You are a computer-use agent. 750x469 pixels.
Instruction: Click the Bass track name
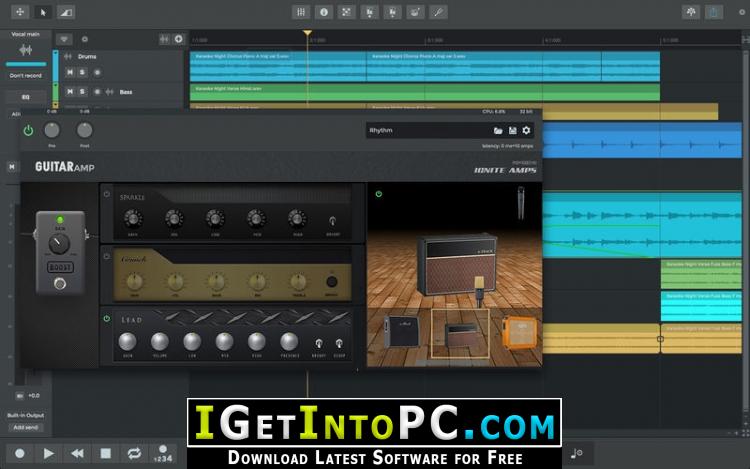(x=126, y=92)
